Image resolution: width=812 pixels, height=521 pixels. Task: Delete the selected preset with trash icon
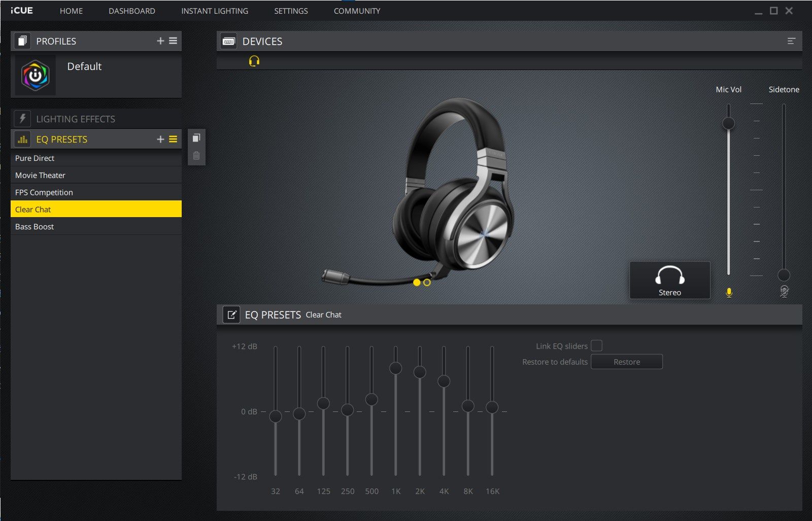tap(196, 156)
